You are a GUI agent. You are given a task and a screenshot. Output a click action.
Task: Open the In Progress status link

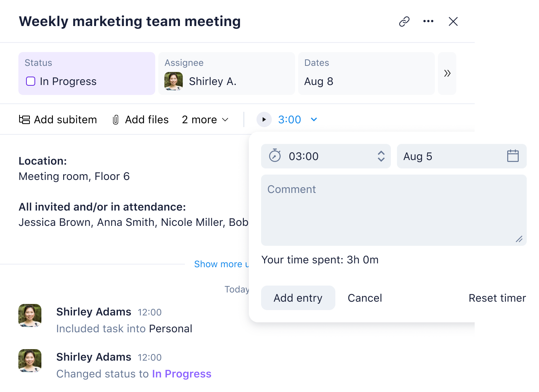click(x=181, y=374)
